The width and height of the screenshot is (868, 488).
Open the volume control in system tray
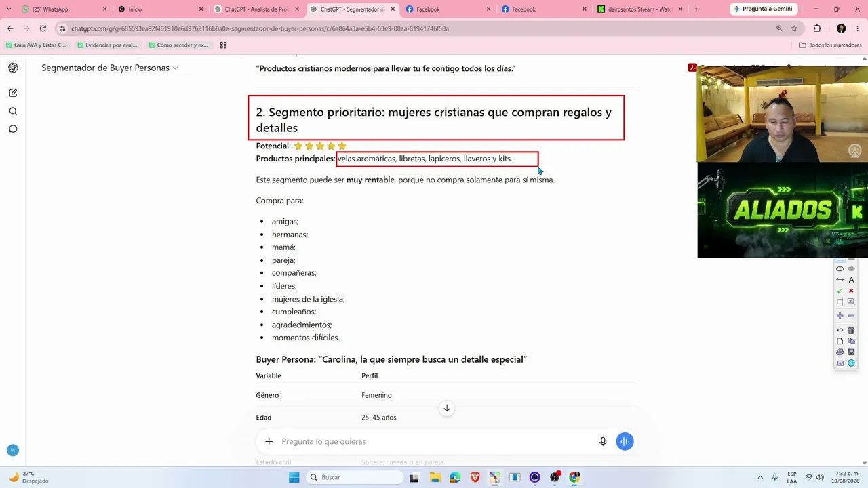click(821, 477)
